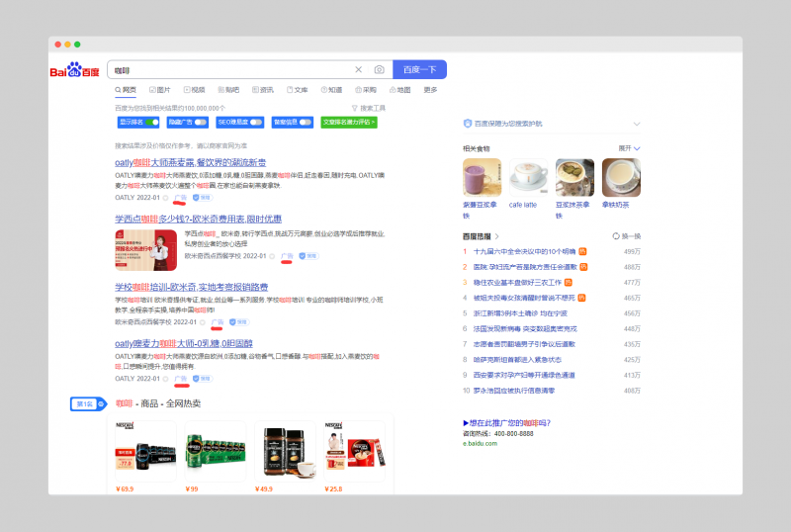Open camera image search

tap(379, 70)
